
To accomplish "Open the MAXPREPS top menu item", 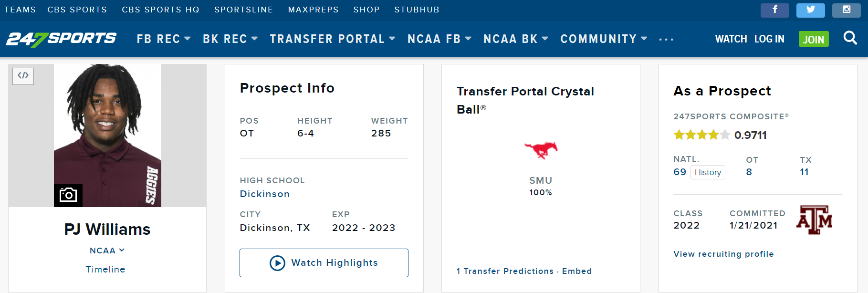I will (x=314, y=10).
